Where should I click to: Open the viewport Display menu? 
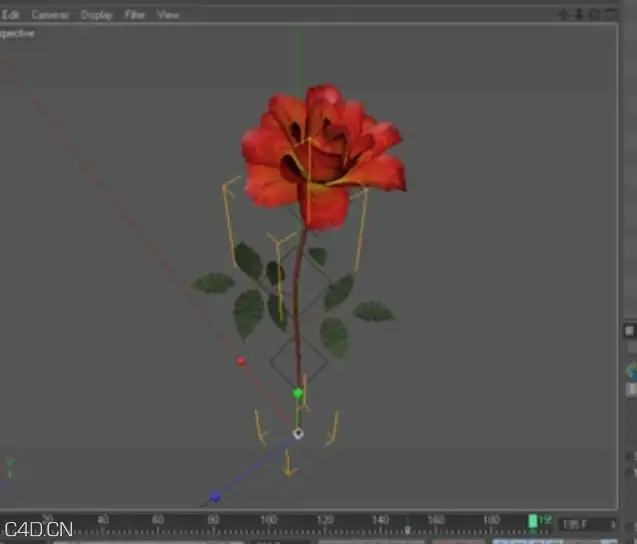[96, 15]
